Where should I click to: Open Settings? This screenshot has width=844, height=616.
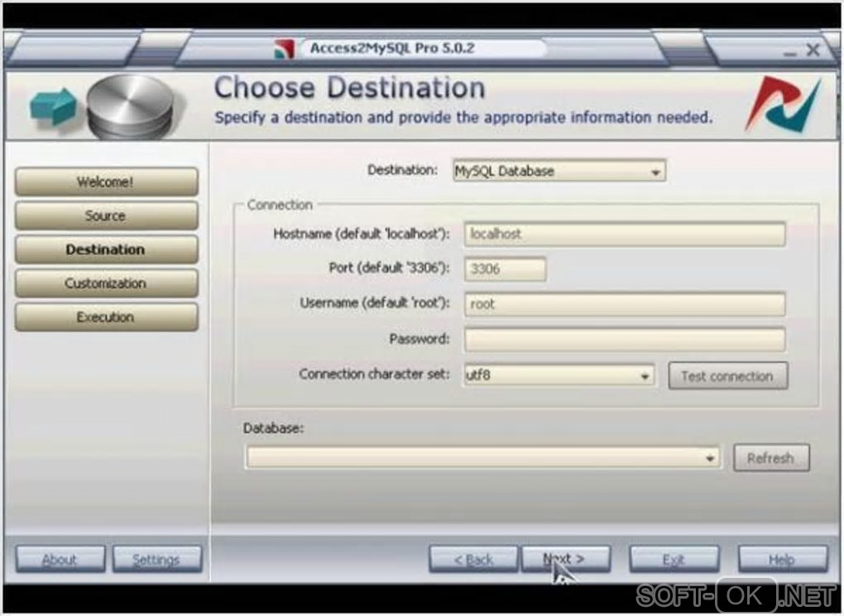(x=156, y=560)
